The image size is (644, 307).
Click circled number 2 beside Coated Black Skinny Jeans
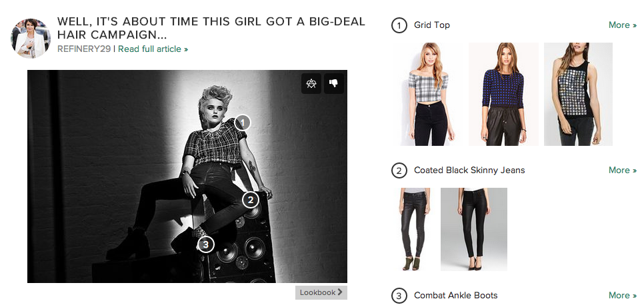pyautogui.click(x=399, y=170)
